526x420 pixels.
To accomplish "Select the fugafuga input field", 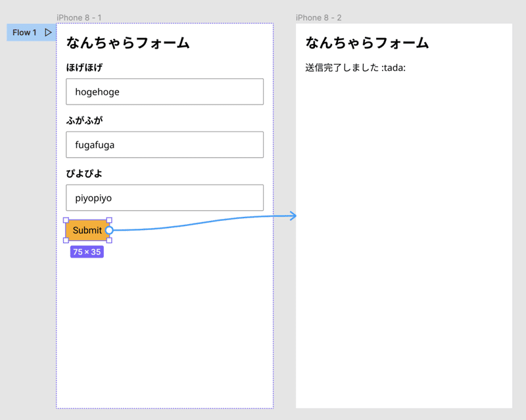I will point(164,145).
